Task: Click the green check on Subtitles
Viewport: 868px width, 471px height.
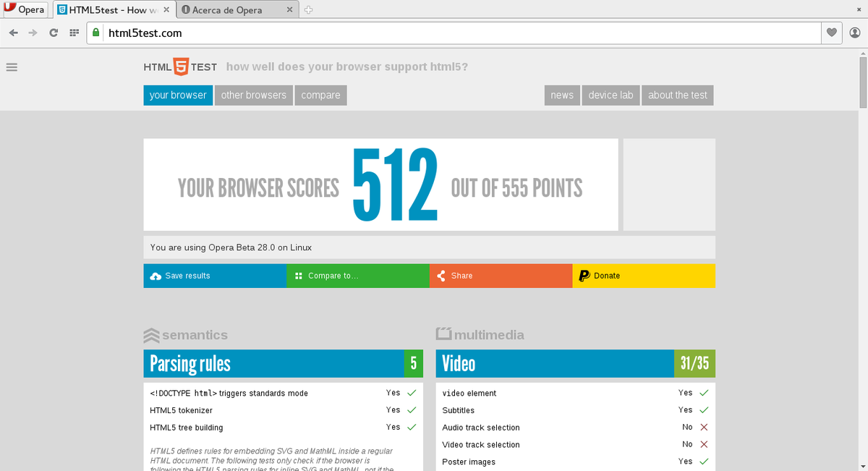Action: 704,410
